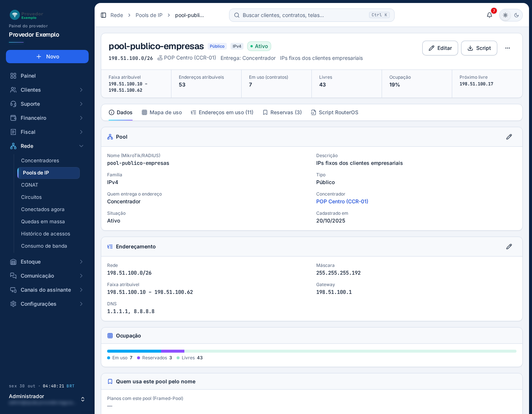
Task: Open Circuitos in the sidebar
Action: [48, 197]
